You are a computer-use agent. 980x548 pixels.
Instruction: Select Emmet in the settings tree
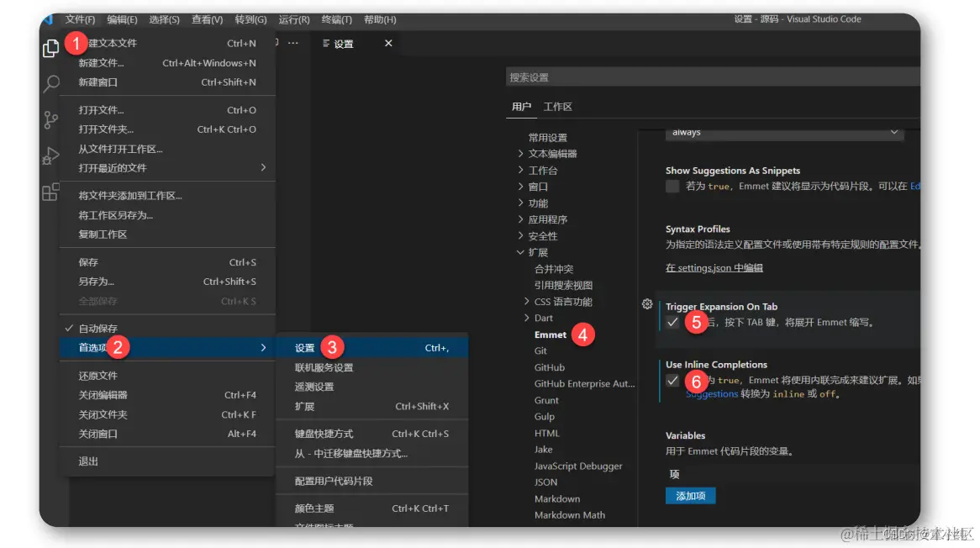[x=550, y=335]
